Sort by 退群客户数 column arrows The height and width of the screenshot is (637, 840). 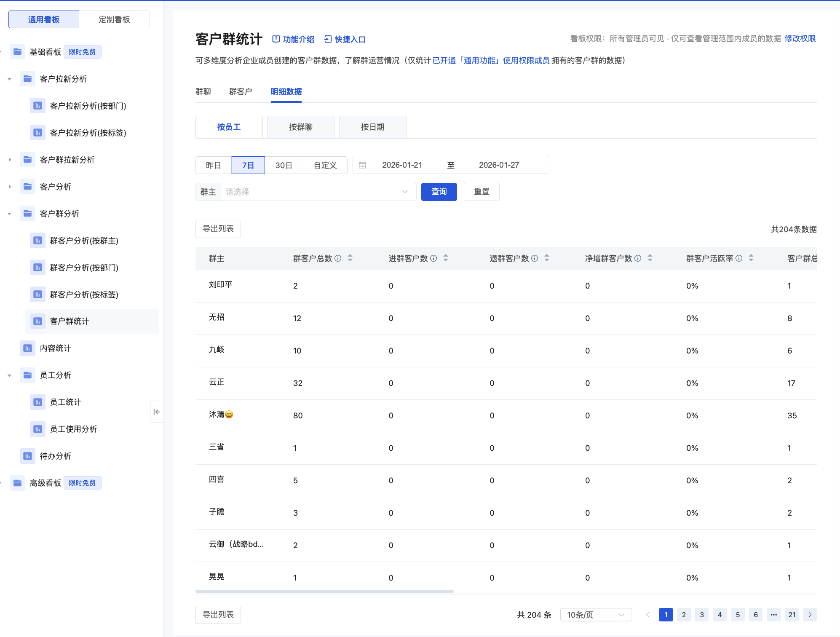547,258
